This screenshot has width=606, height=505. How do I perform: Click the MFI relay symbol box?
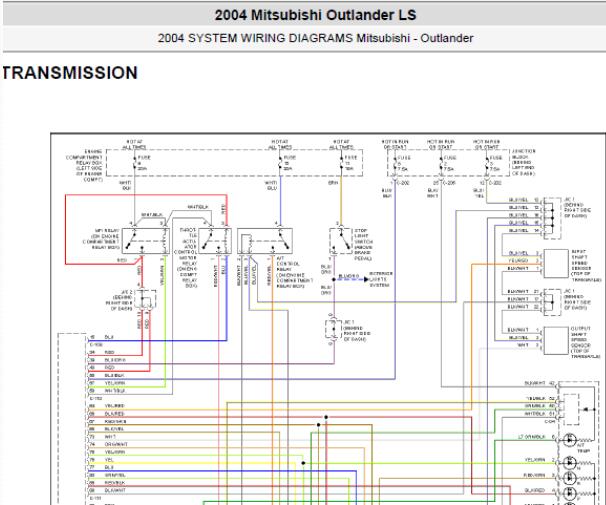(x=145, y=241)
